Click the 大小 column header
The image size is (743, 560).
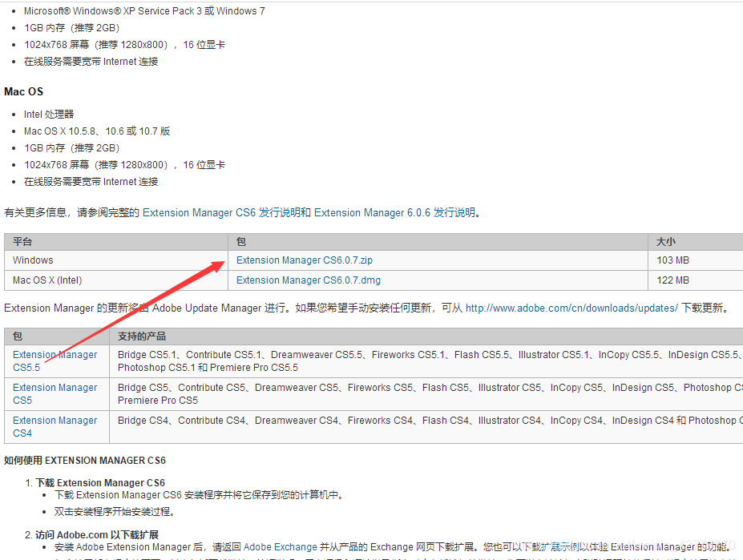[695, 242]
